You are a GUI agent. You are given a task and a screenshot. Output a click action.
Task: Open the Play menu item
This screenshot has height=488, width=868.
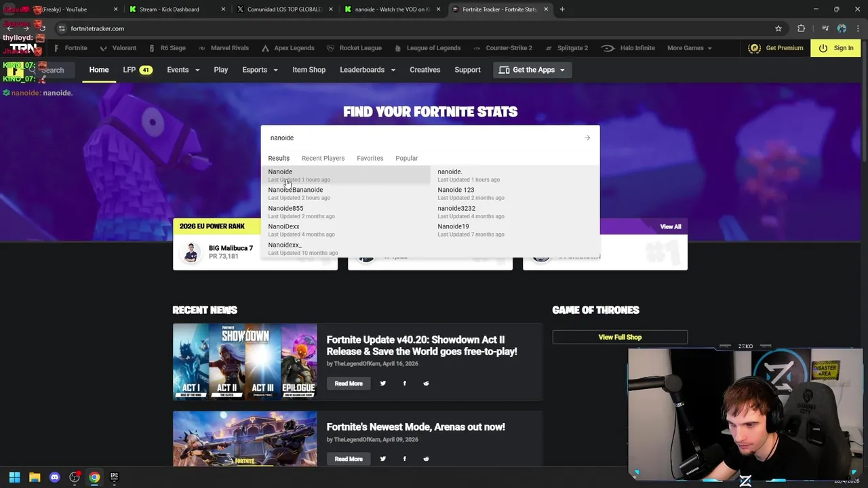pos(221,70)
